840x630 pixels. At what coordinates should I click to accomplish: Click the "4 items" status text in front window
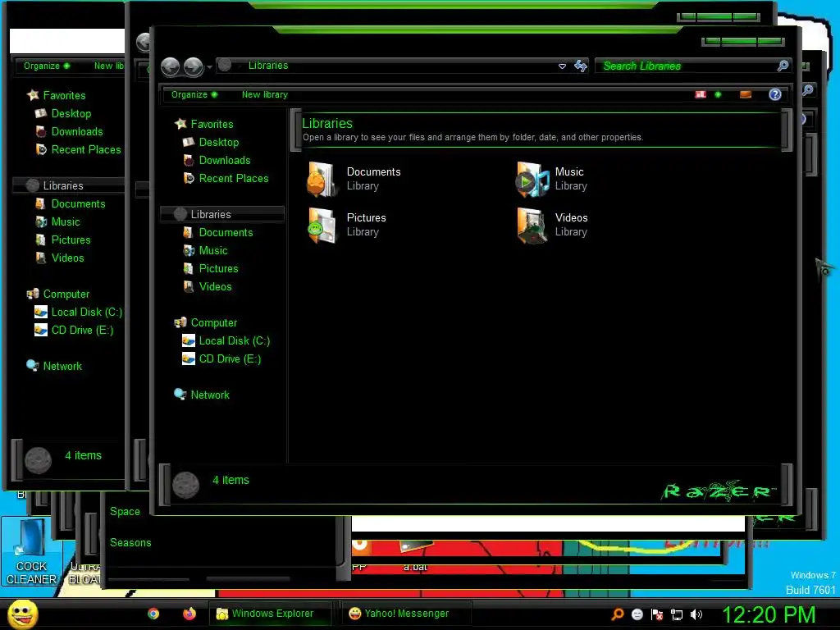point(231,480)
